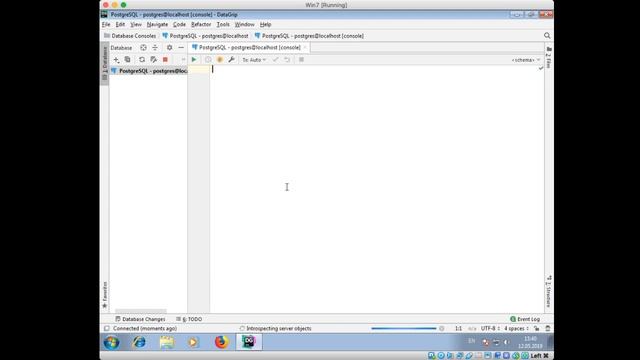Click the Rollback arrow icon in console toolbar
The image size is (640, 360).
point(287,60)
